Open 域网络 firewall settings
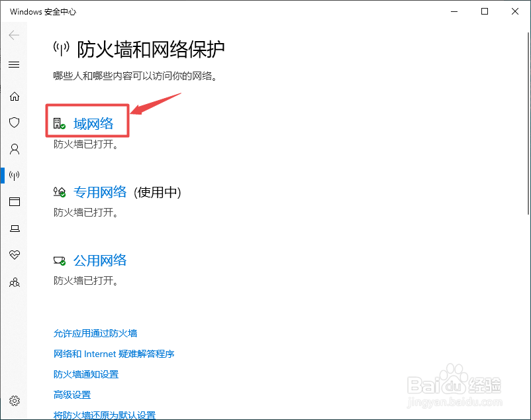Image resolution: width=531 pixels, height=420 pixels. (93, 123)
